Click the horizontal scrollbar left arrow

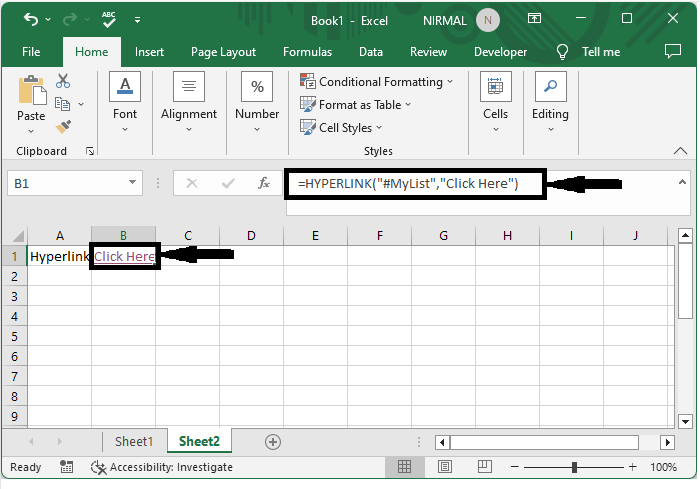pyautogui.click(x=442, y=443)
